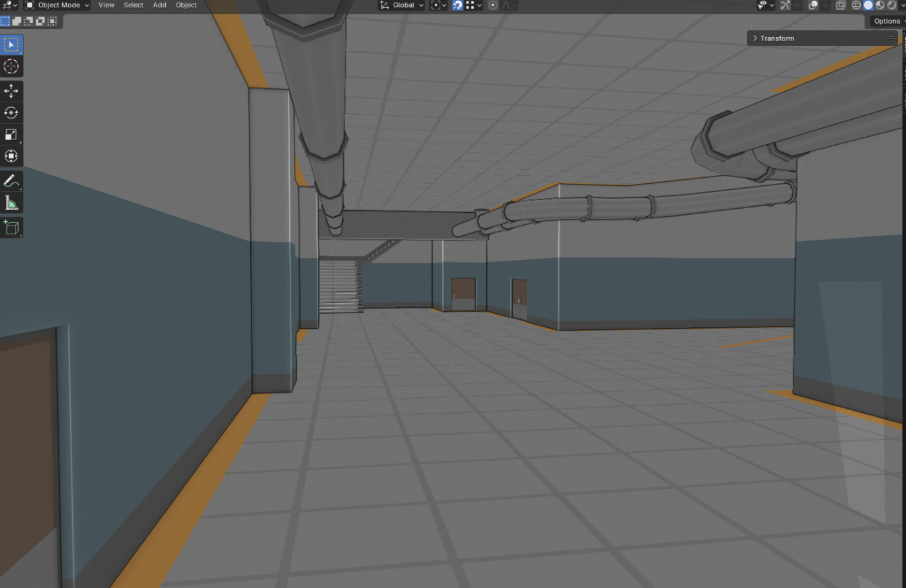Pick the combined Transform tool in the toolbar
The height and width of the screenshot is (588, 906).
click(11, 156)
